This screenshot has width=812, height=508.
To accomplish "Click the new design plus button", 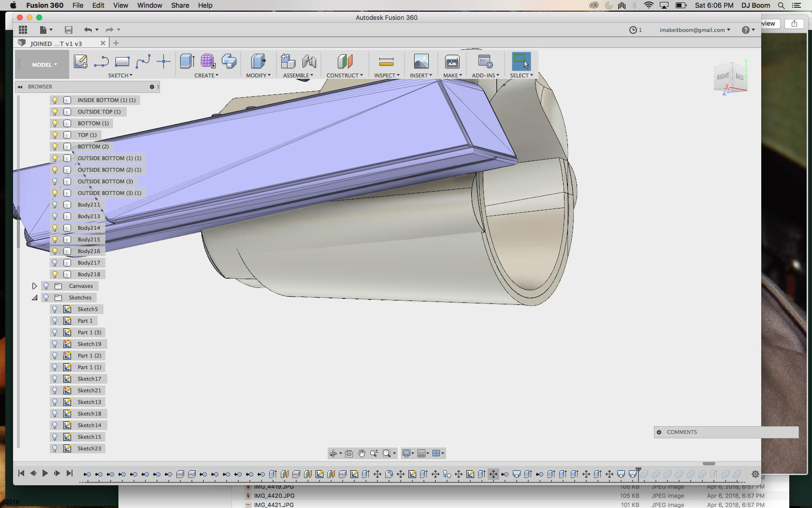I will [x=116, y=43].
